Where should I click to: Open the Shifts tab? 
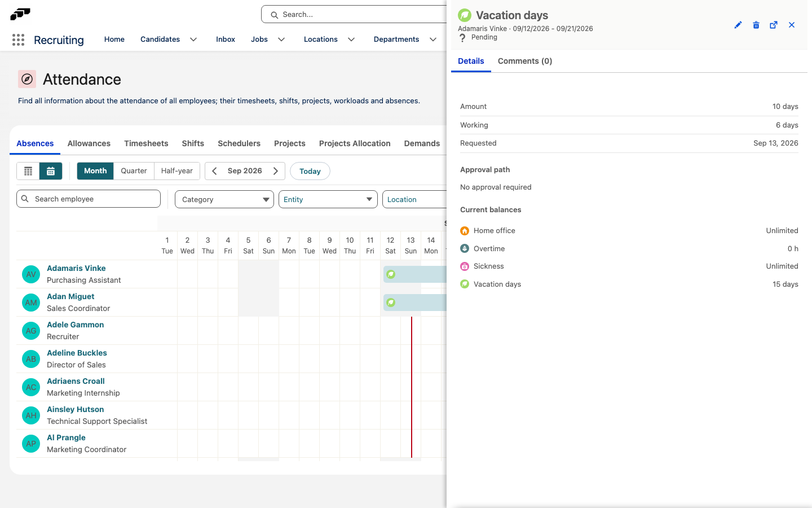pos(193,143)
